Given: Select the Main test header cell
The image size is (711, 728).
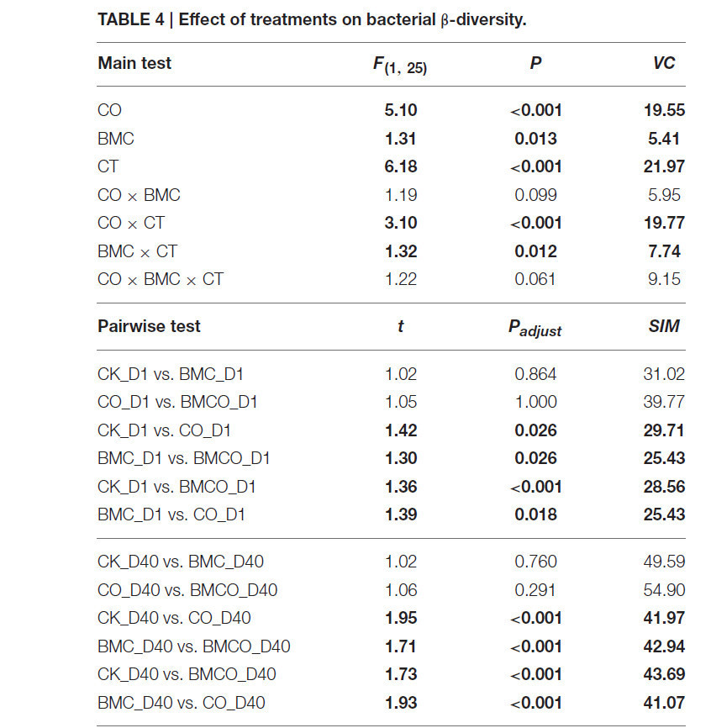Looking at the screenshot, I should click(x=134, y=63).
